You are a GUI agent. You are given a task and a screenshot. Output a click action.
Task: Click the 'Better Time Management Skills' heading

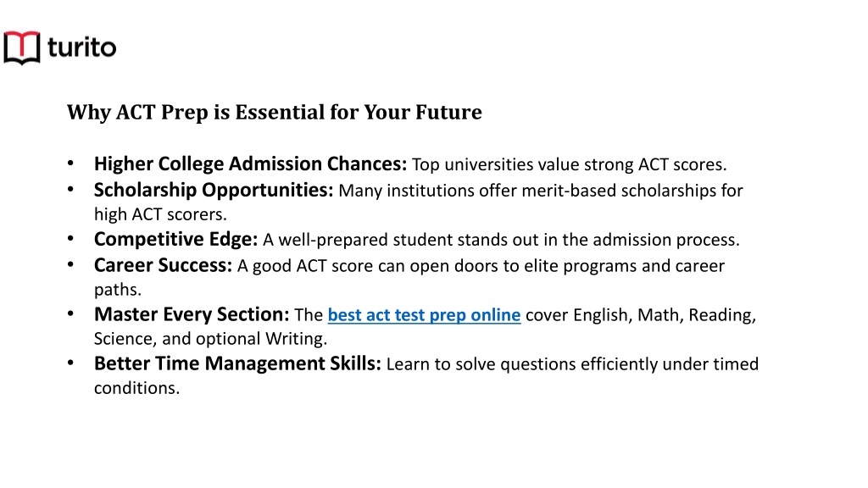pyautogui.click(x=237, y=363)
